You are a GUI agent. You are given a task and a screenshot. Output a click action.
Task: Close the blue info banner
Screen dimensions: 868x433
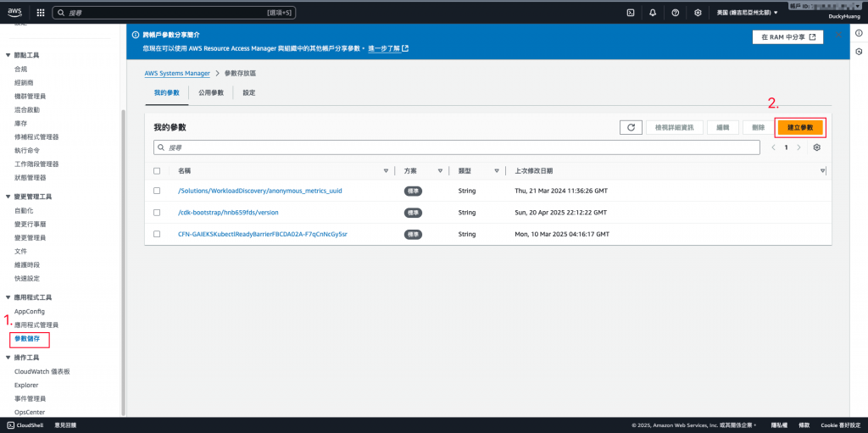point(838,35)
